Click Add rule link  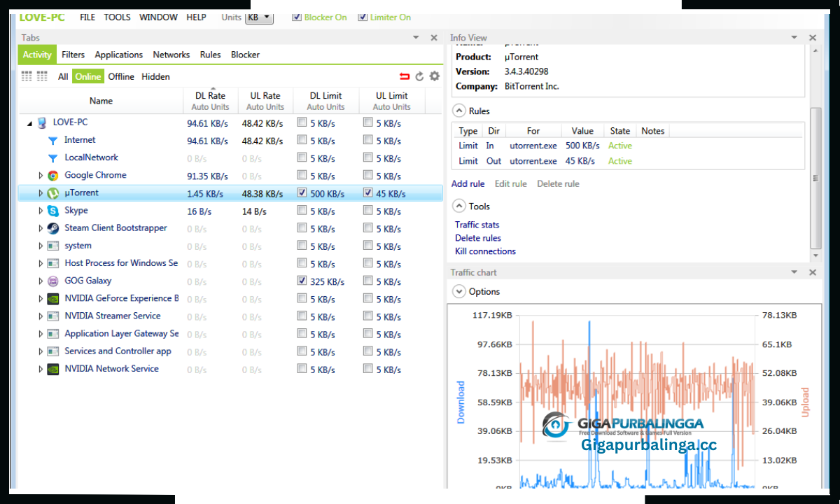[468, 184]
